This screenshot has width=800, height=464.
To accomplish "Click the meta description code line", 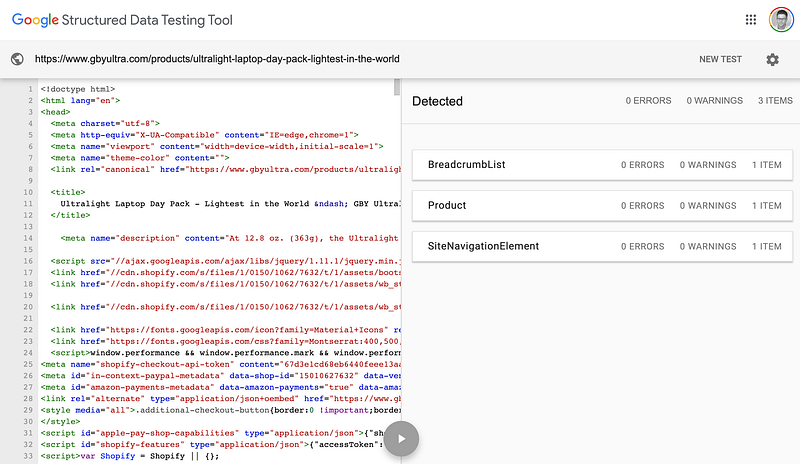I will 231,238.
